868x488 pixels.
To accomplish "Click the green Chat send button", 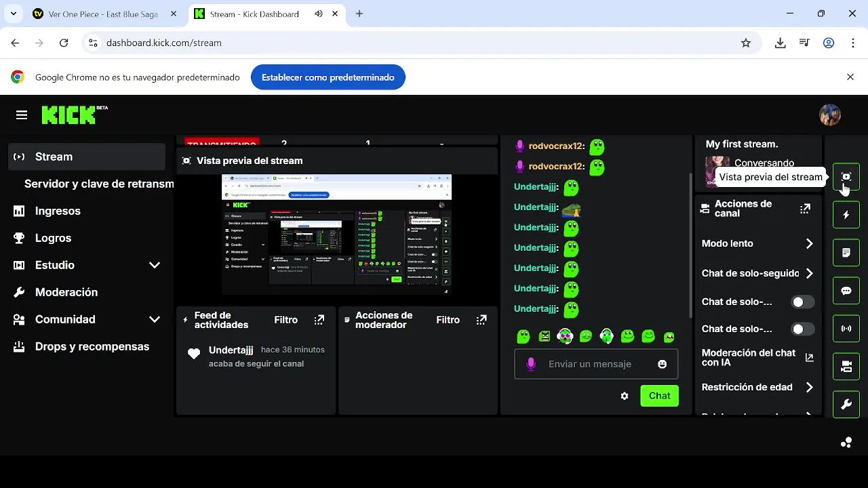I will (659, 396).
